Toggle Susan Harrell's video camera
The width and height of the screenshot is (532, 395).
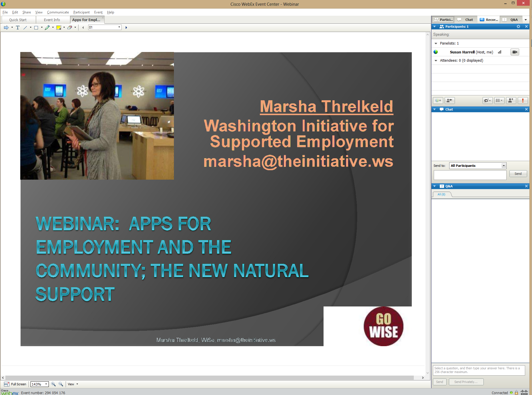[515, 52]
